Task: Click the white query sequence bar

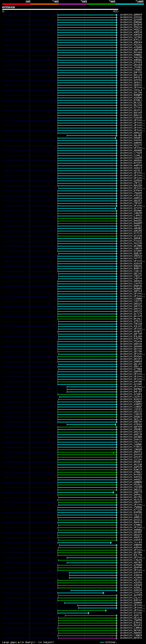Action: pos(60,10)
